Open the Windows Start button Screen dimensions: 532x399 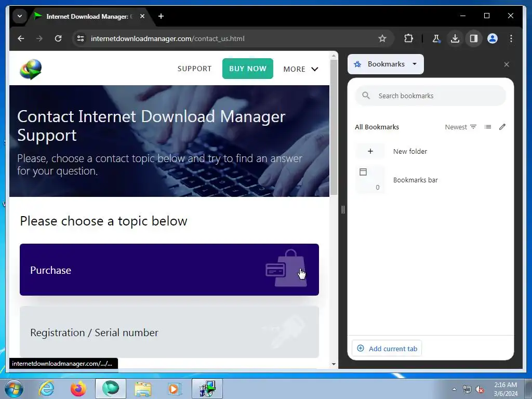click(x=14, y=389)
